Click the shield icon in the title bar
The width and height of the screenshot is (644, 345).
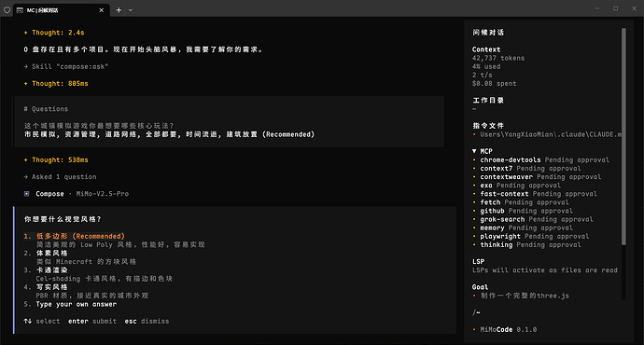pyautogui.click(x=7, y=10)
